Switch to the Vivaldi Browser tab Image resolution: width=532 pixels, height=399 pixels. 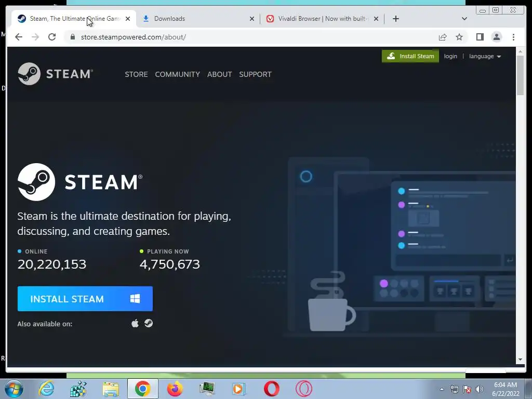tap(322, 19)
